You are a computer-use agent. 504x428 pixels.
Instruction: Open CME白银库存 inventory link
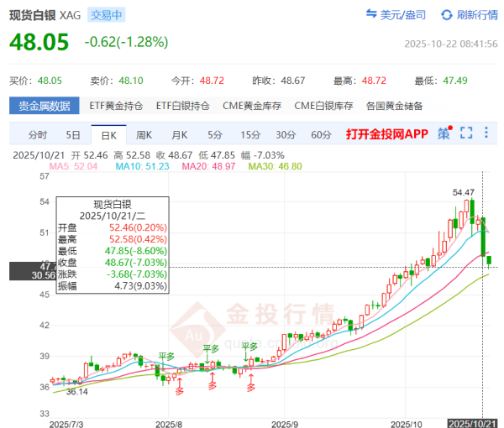click(x=323, y=107)
